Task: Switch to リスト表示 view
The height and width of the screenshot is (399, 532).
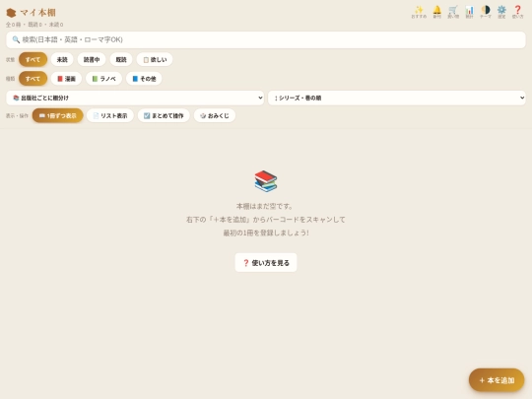Action: click(110, 115)
